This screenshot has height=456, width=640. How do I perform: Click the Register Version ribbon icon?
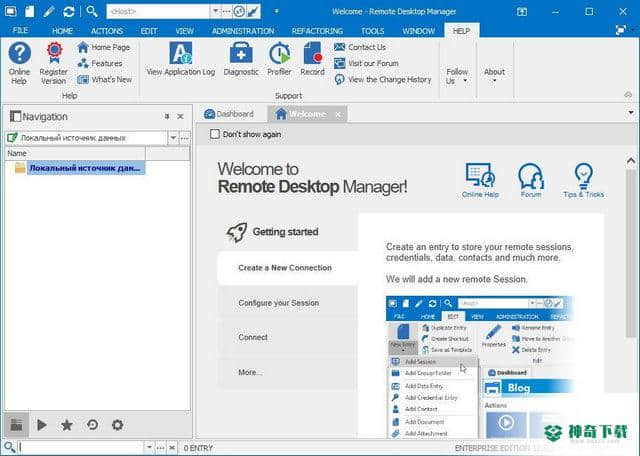53,63
